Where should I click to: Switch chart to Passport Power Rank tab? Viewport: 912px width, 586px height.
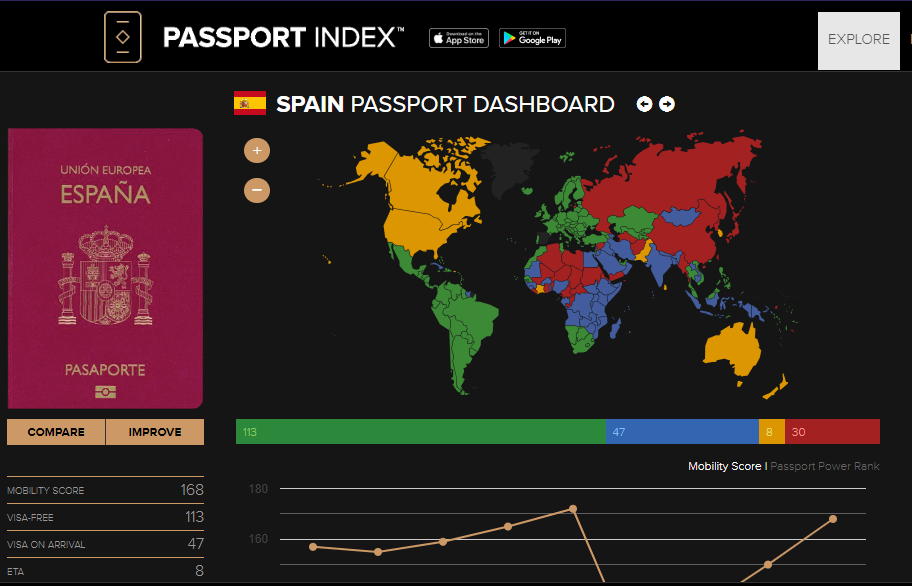point(825,466)
